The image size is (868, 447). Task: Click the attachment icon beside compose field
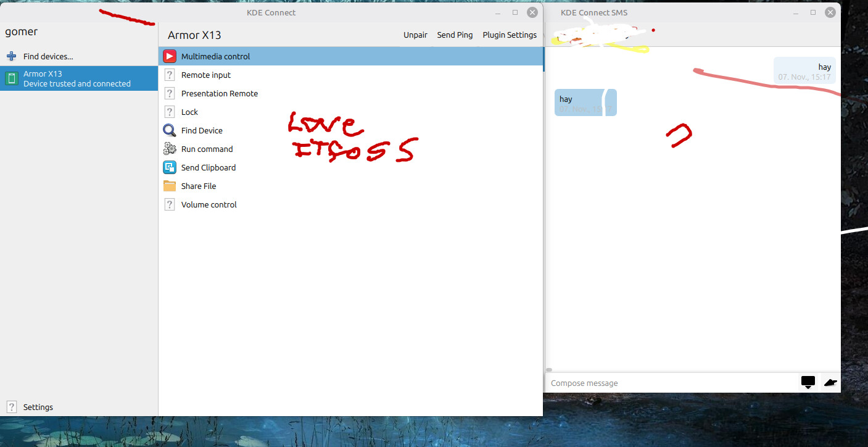[x=808, y=383]
